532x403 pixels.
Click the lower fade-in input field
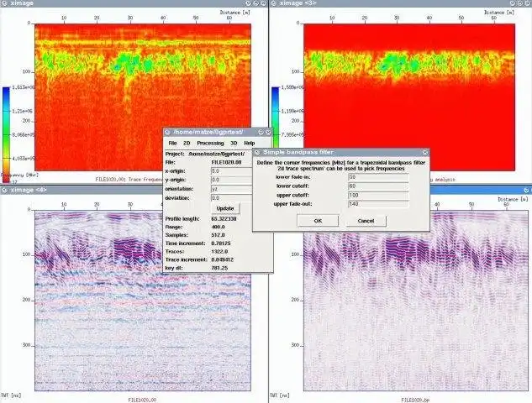pyautogui.click(x=378, y=177)
